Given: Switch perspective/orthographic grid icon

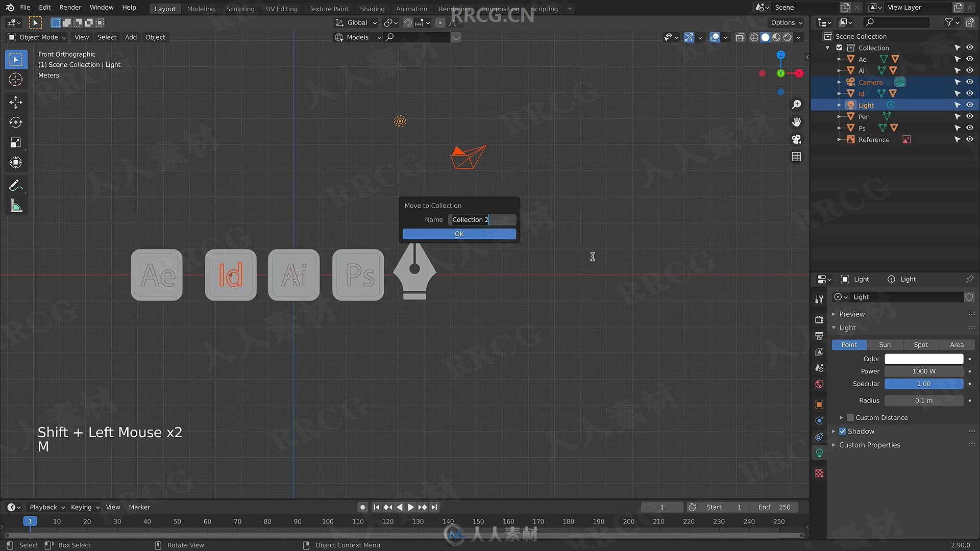Looking at the screenshot, I should coord(796,157).
